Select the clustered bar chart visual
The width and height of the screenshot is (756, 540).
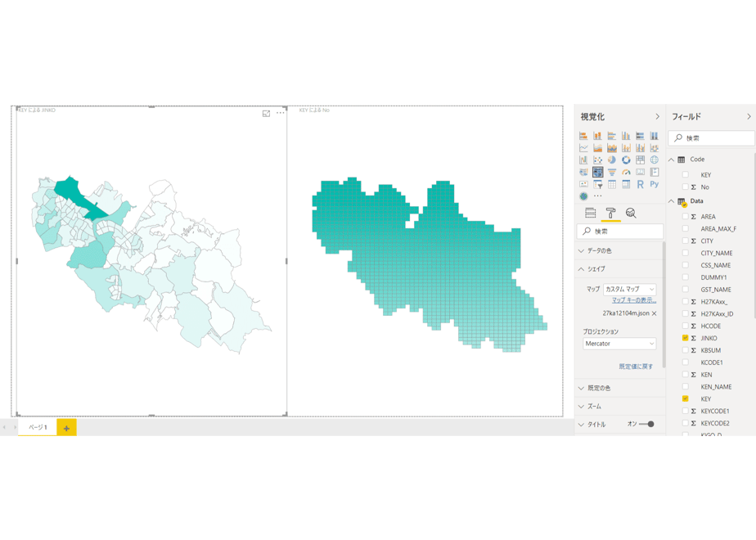tap(612, 136)
